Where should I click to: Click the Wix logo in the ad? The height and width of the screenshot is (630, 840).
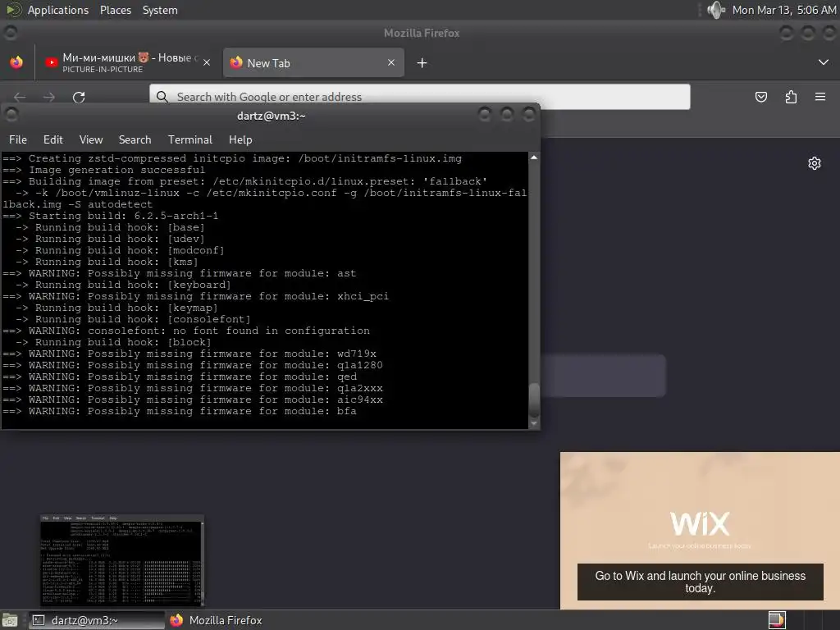coord(700,524)
